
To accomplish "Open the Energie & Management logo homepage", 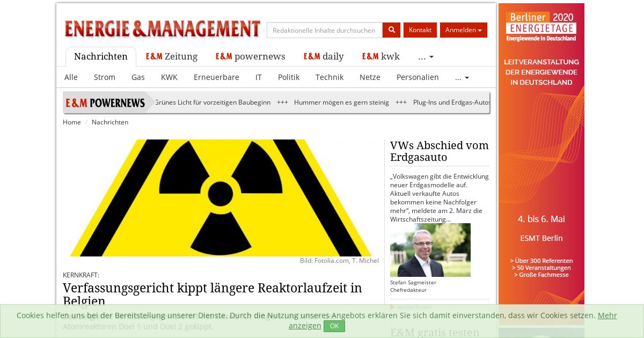I will (163, 29).
